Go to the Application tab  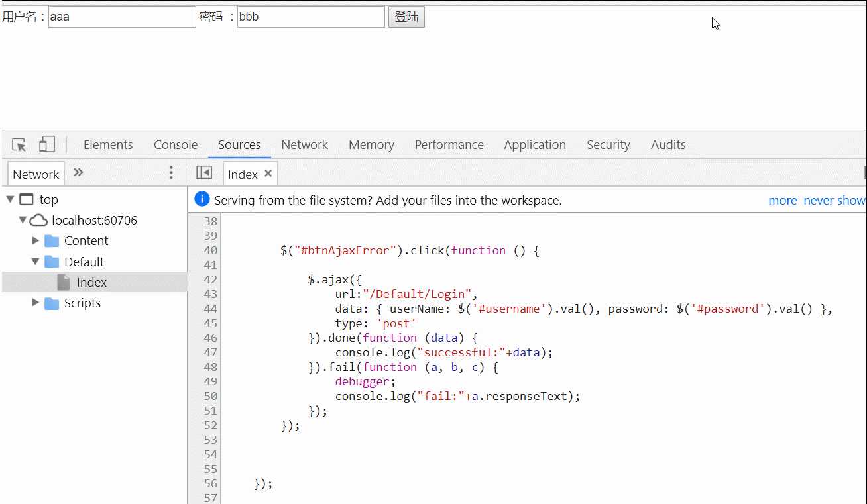tap(535, 145)
